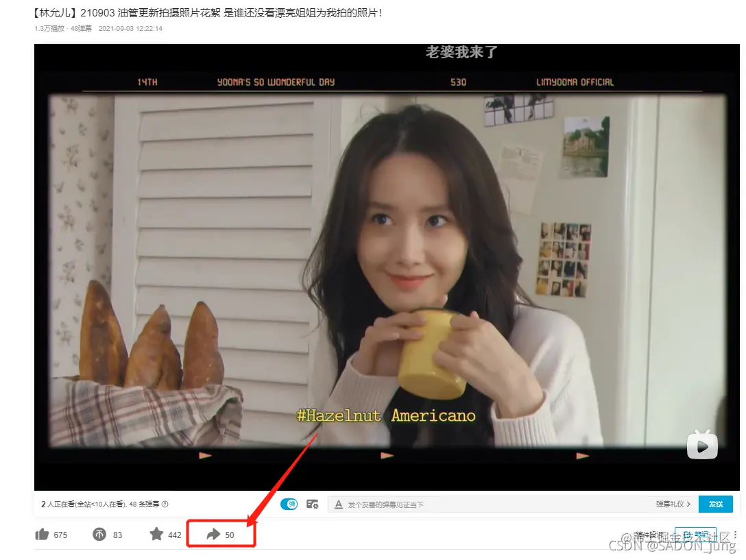746x560 pixels.
Task: Click the favorite count number 442
Action: (x=175, y=535)
